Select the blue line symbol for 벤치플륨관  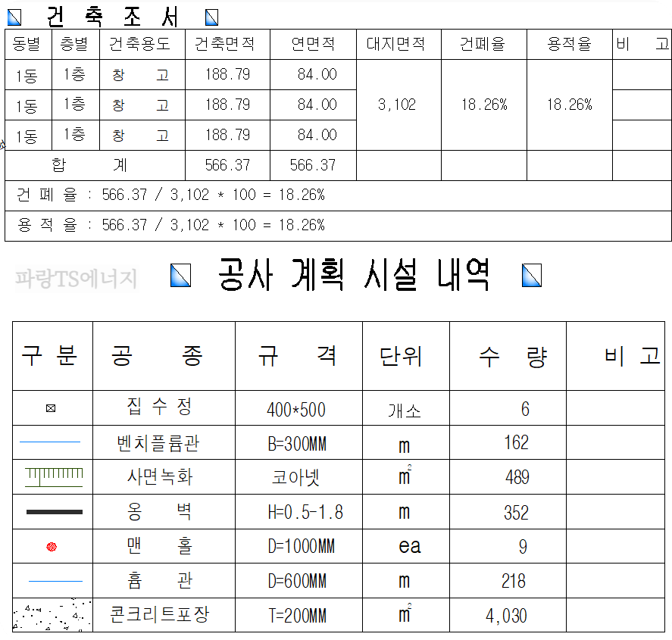pyautogui.click(x=50, y=442)
